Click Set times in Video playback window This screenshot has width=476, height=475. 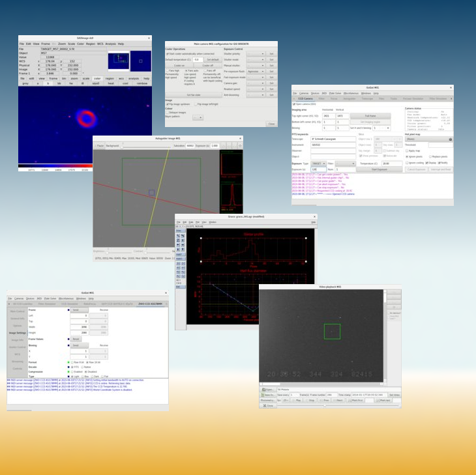pyautogui.click(x=394, y=395)
